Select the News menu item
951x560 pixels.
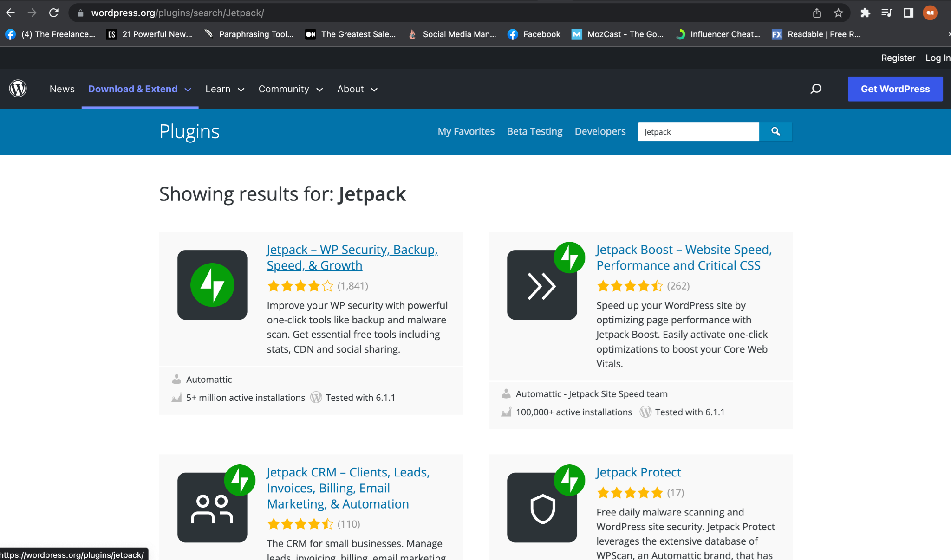pos(62,89)
